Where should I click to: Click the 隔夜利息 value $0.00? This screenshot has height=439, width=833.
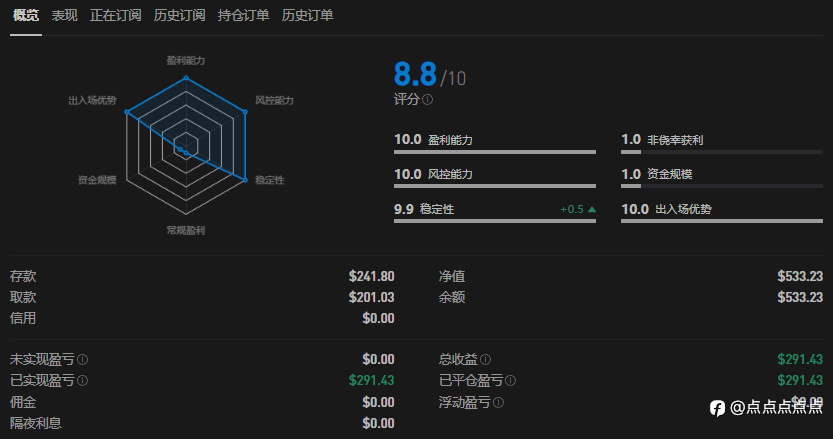[378, 424]
